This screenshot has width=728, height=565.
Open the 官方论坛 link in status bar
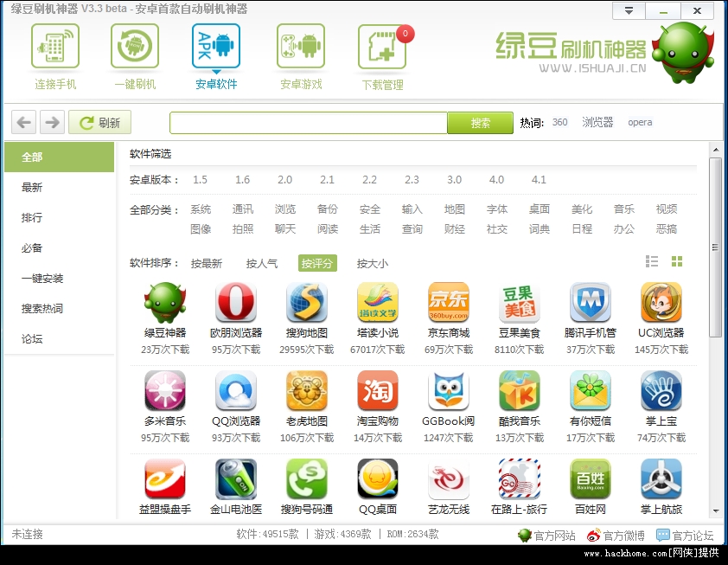685,536
